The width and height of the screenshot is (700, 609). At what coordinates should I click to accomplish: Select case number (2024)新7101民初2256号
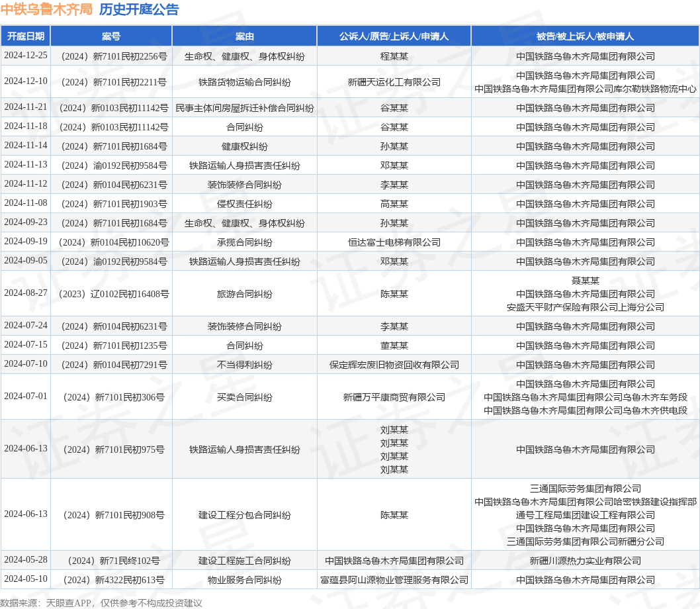[x=114, y=56]
